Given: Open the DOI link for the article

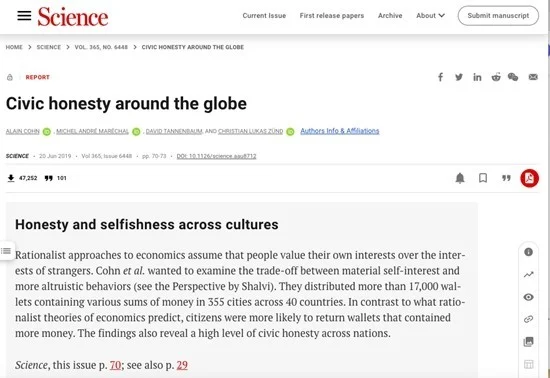Looking at the screenshot, I should (216, 156).
